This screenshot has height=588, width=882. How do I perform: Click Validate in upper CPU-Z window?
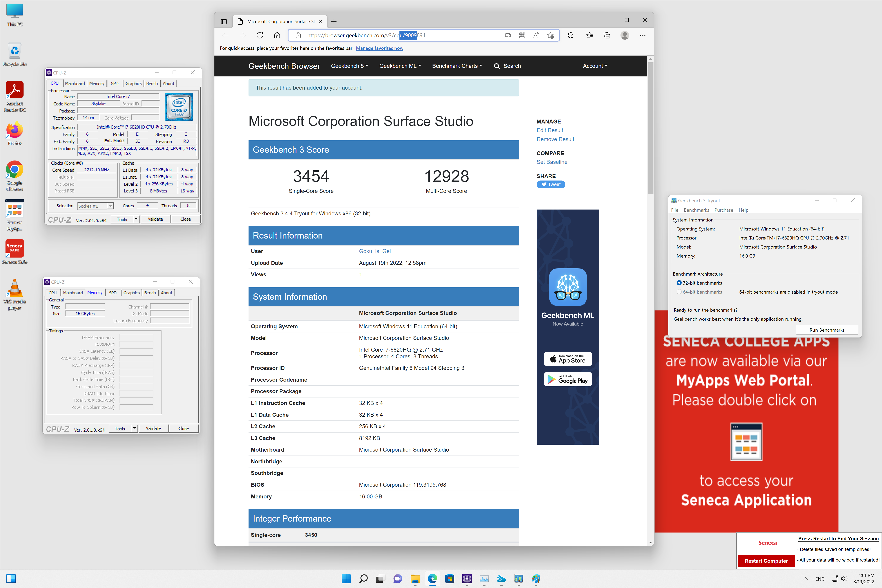click(x=155, y=219)
